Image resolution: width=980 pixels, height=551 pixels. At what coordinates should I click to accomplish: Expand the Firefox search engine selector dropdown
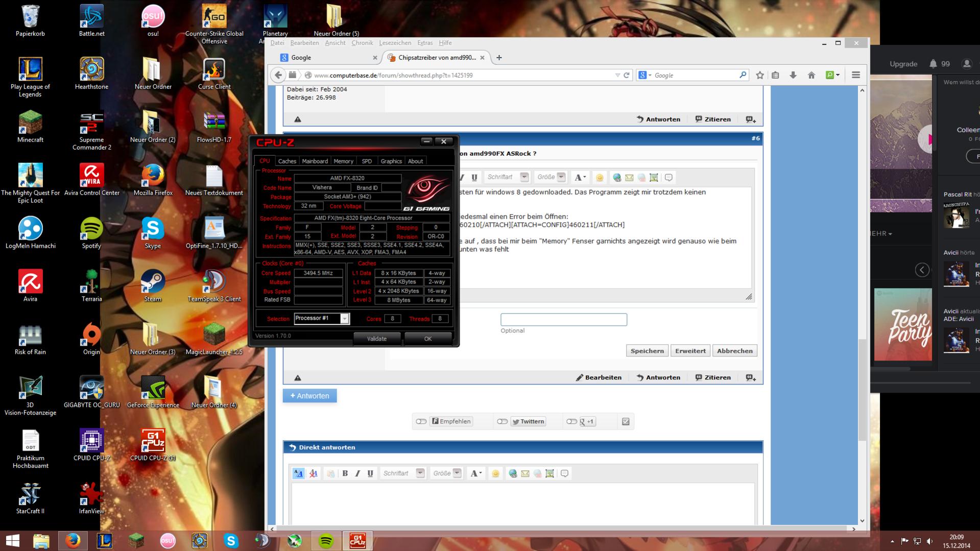tap(646, 75)
